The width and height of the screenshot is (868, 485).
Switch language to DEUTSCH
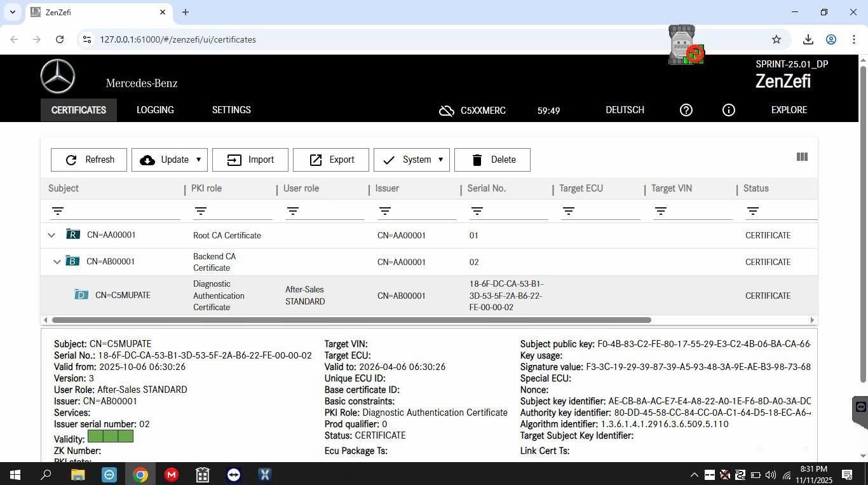click(x=624, y=110)
